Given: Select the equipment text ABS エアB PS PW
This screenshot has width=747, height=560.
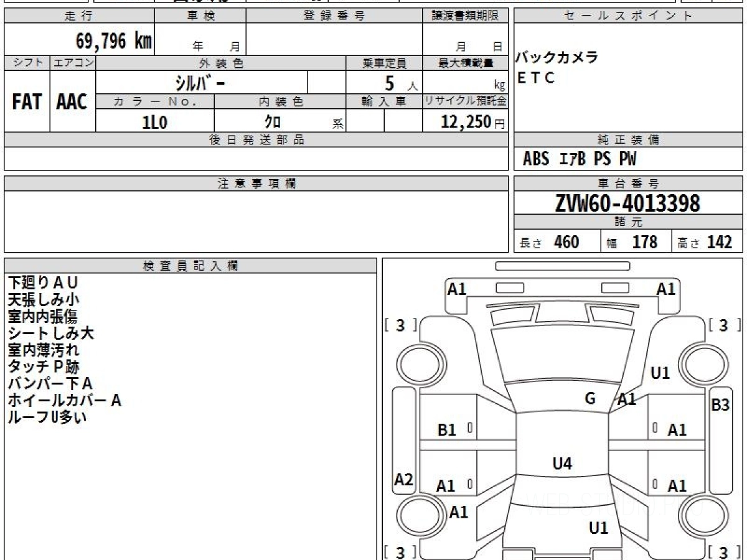Looking at the screenshot, I should pyautogui.click(x=580, y=159).
